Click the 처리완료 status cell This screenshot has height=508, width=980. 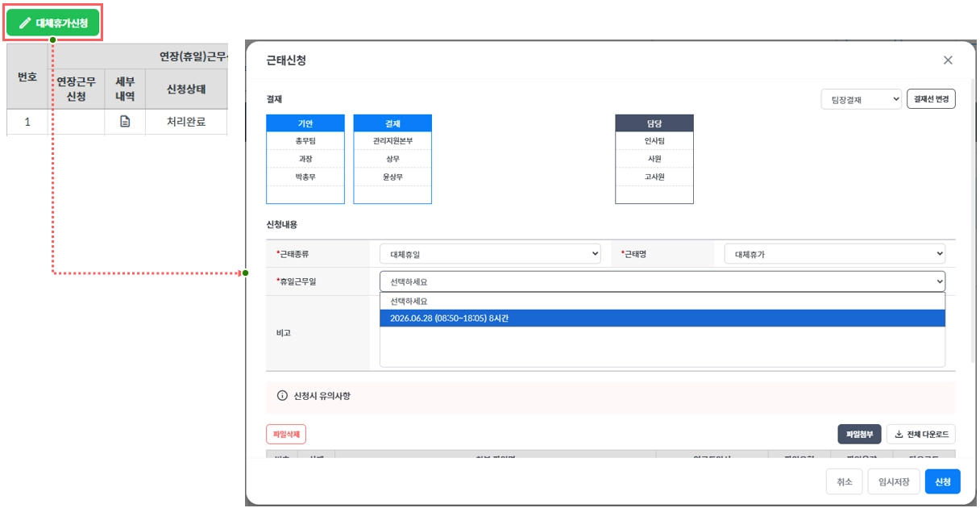click(x=186, y=122)
